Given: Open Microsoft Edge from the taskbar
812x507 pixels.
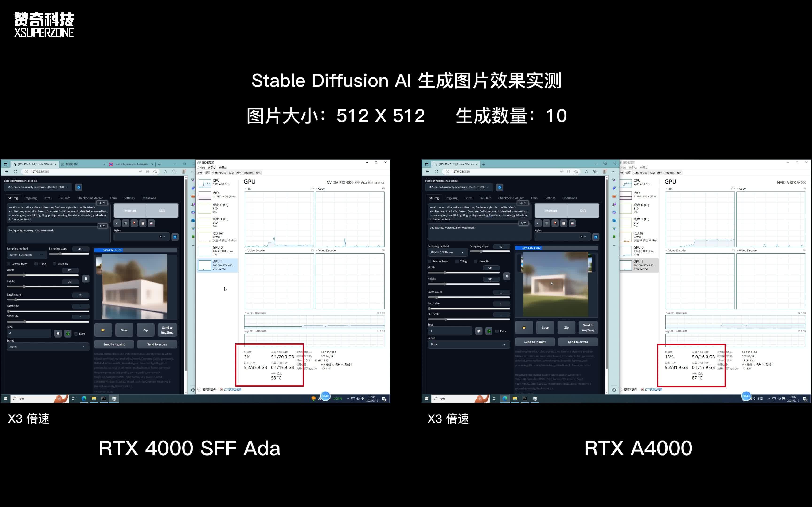Looking at the screenshot, I should click(x=84, y=398).
